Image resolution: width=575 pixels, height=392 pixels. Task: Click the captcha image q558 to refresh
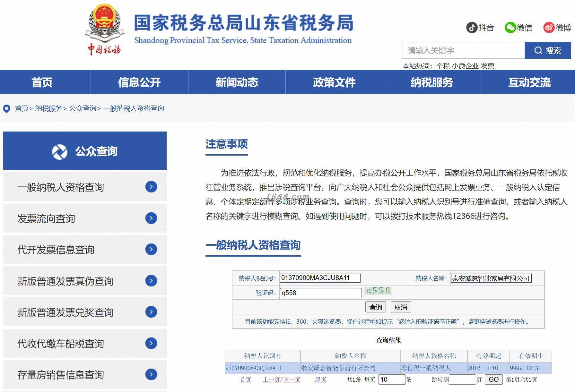point(378,291)
